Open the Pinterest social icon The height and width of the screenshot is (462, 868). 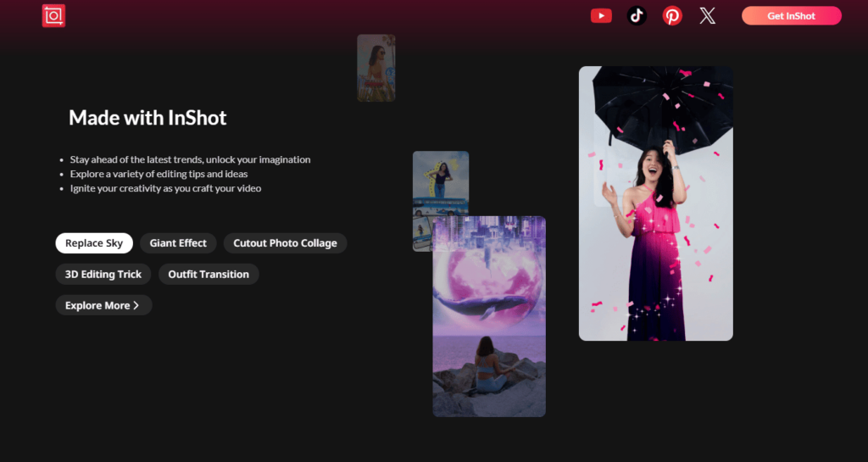(672, 15)
